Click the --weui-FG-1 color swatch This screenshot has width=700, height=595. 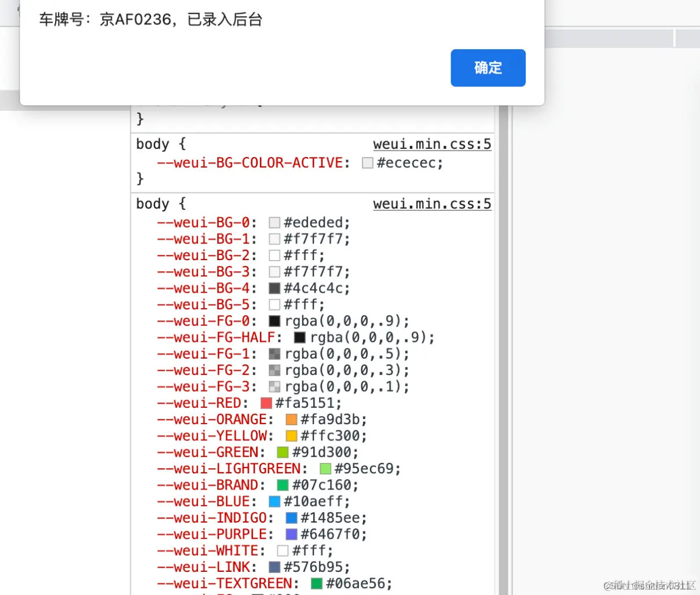274,354
